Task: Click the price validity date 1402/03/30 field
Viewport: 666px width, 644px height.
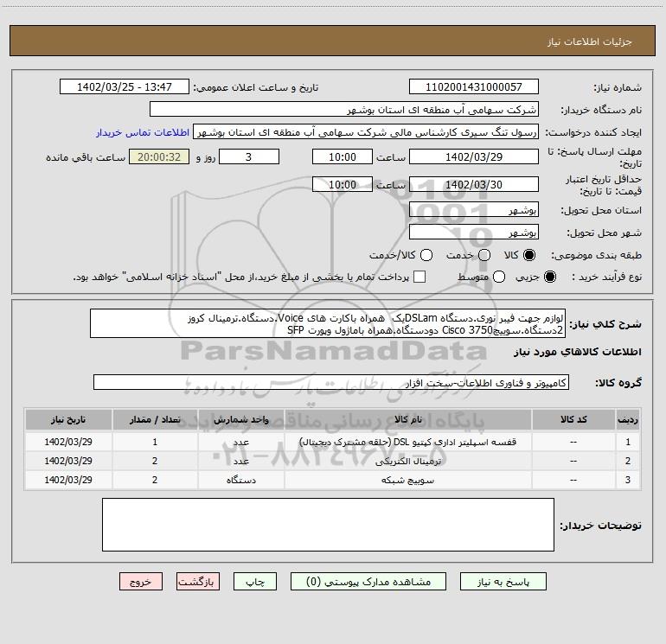Action: [x=474, y=185]
